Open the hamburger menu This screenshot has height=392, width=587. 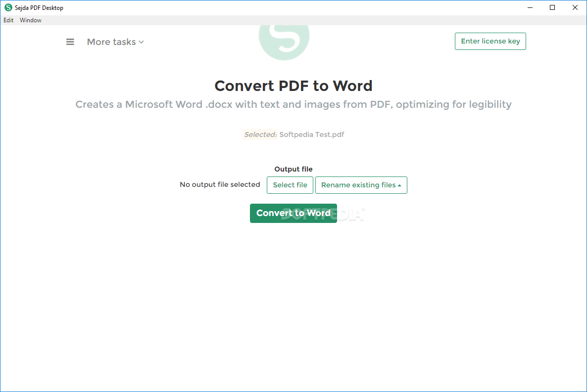pos(70,42)
